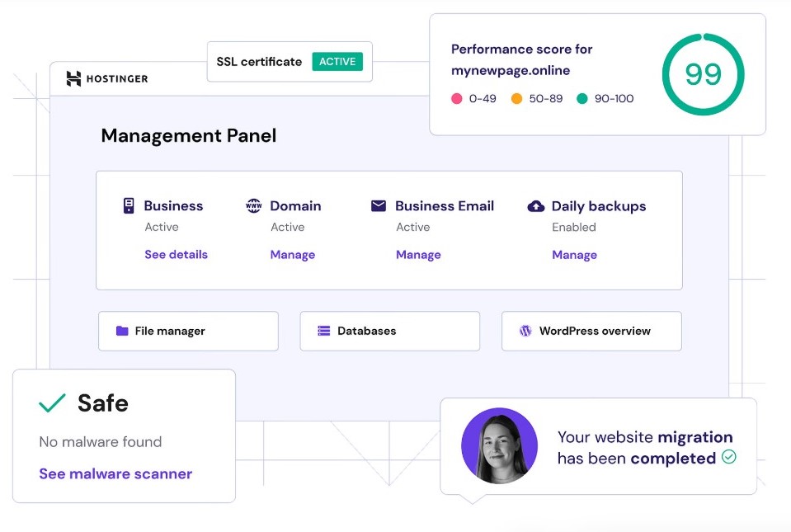Viewport: 791px width, 532px height.
Task: Click the green Safe checkmark icon
Action: (53, 403)
